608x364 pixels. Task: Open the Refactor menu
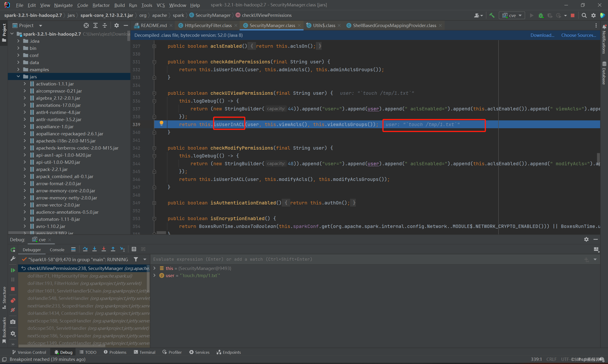pyautogui.click(x=101, y=5)
